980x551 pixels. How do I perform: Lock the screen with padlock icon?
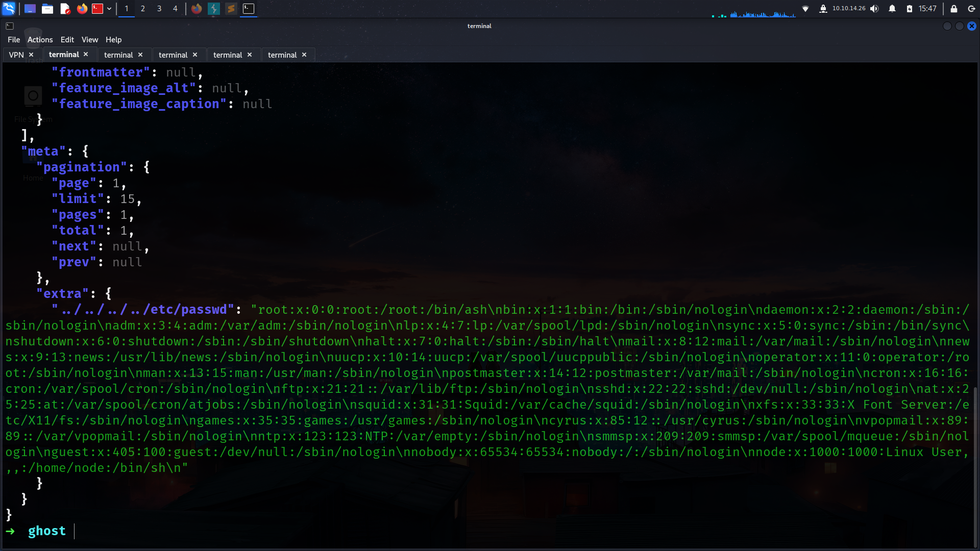pos(953,9)
